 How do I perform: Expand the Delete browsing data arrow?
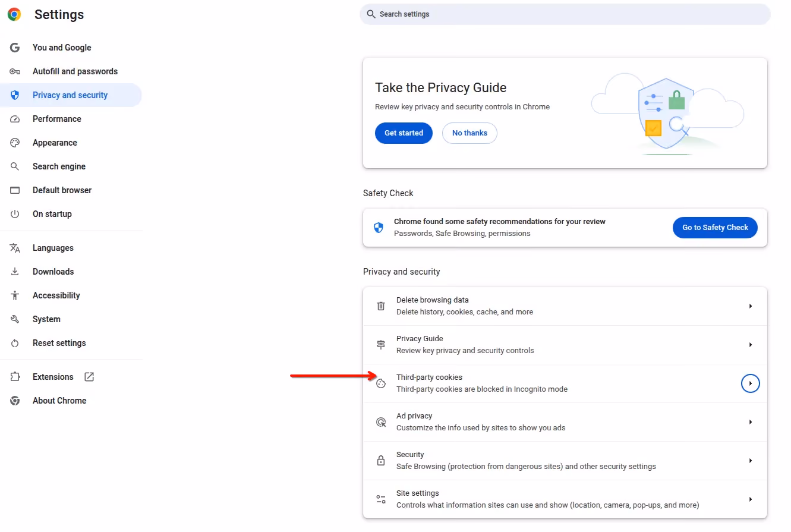pos(751,306)
